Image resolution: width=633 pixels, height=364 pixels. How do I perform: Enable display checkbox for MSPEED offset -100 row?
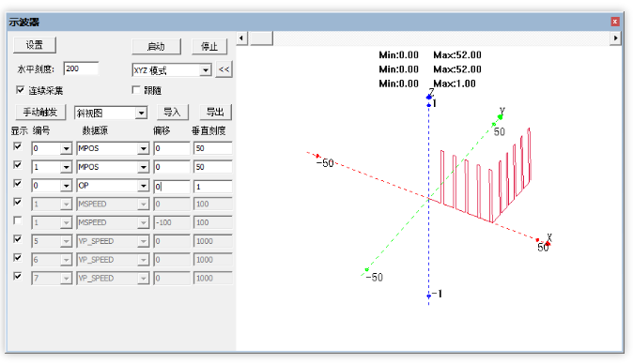[17, 220]
